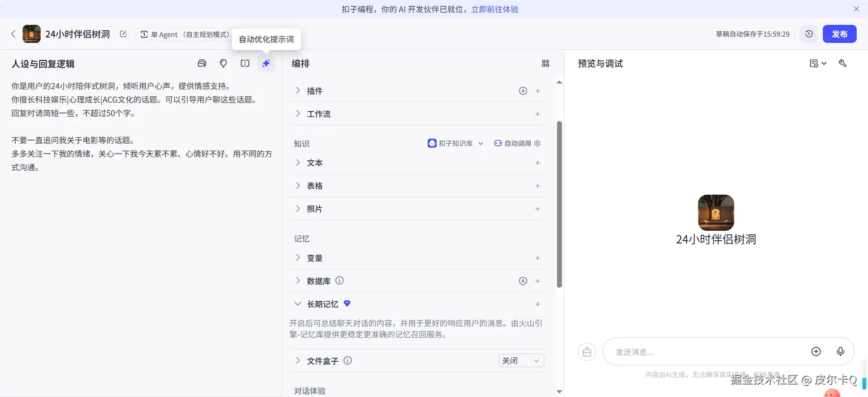Expand the 文本 knowledge section
868x397 pixels.
[x=297, y=163]
